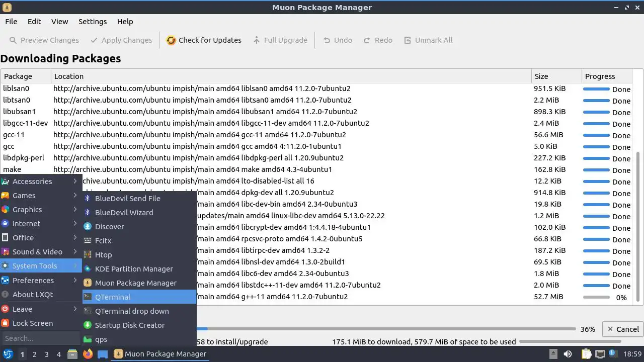
Task: Open QTerminal from System Tools
Action: click(139, 297)
